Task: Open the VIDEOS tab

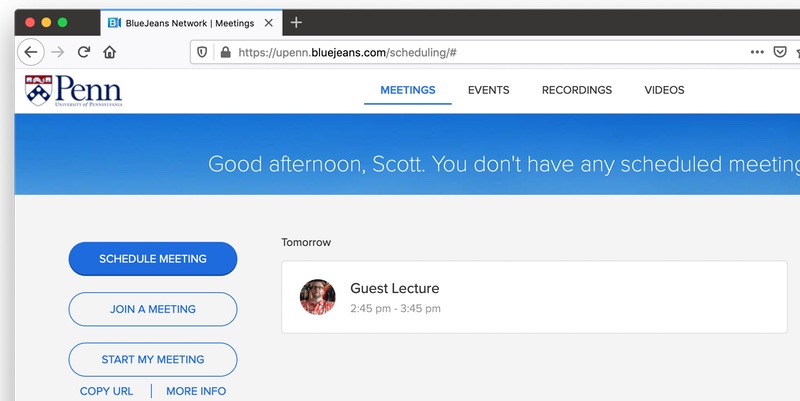Action: point(664,90)
